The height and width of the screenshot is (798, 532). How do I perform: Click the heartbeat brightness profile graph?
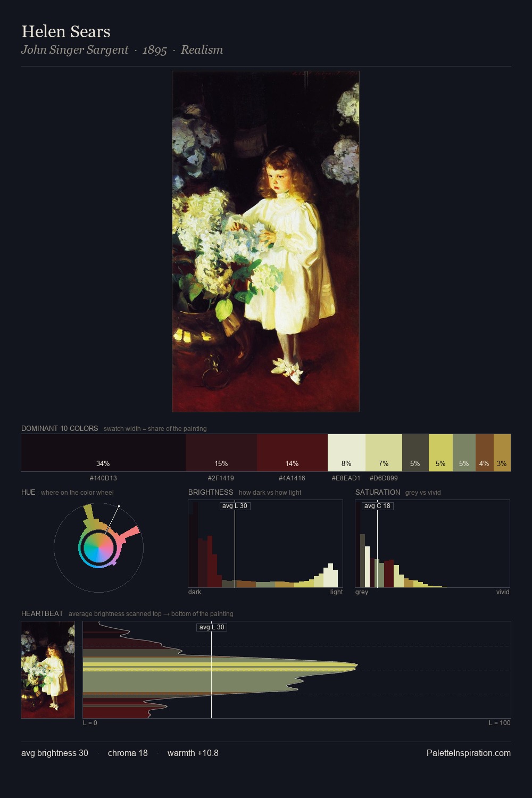coord(297,670)
